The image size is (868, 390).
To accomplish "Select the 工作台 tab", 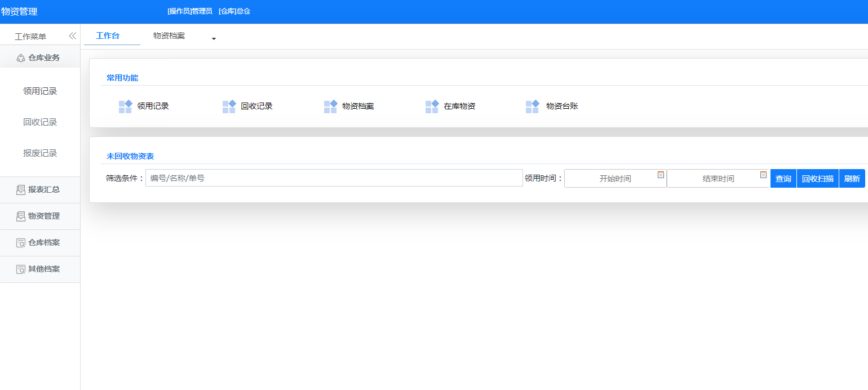I will [108, 36].
